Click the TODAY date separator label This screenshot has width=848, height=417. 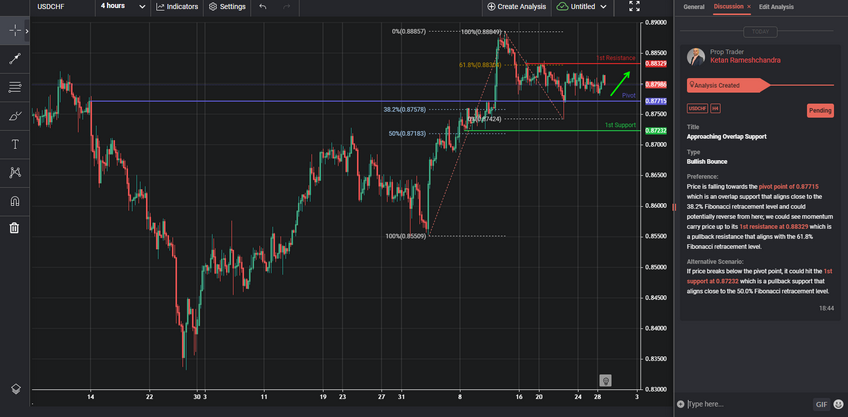coord(760,32)
